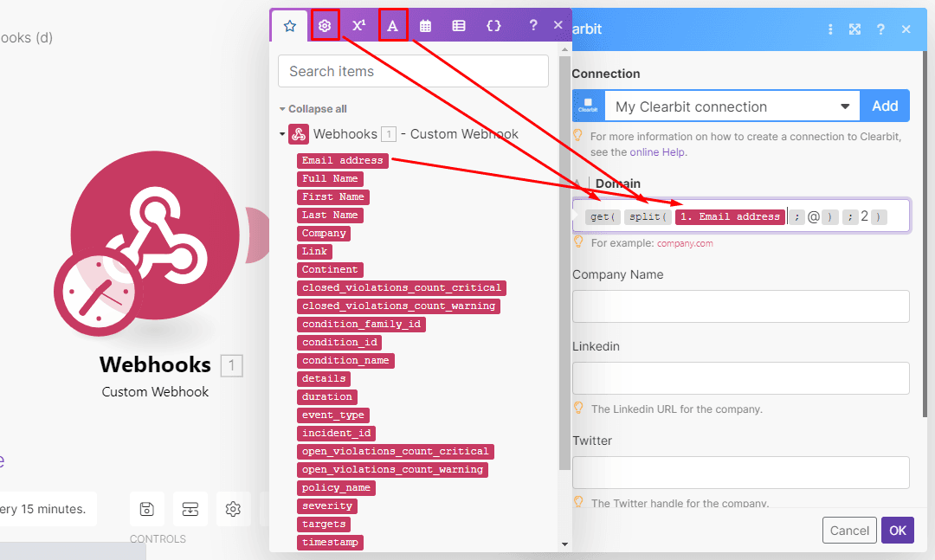Open custom variables curly braces tab
935x560 pixels.
pos(493,26)
